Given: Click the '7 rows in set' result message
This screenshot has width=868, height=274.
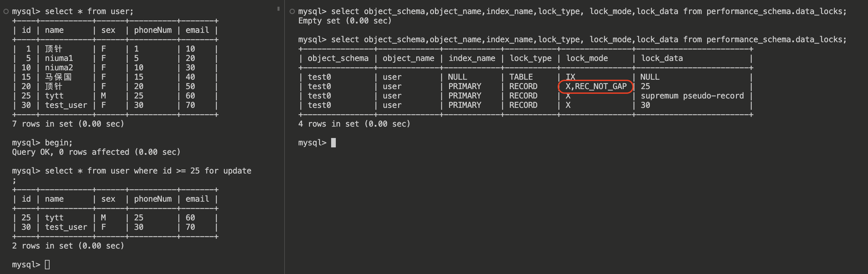Looking at the screenshot, I should click(68, 124).
